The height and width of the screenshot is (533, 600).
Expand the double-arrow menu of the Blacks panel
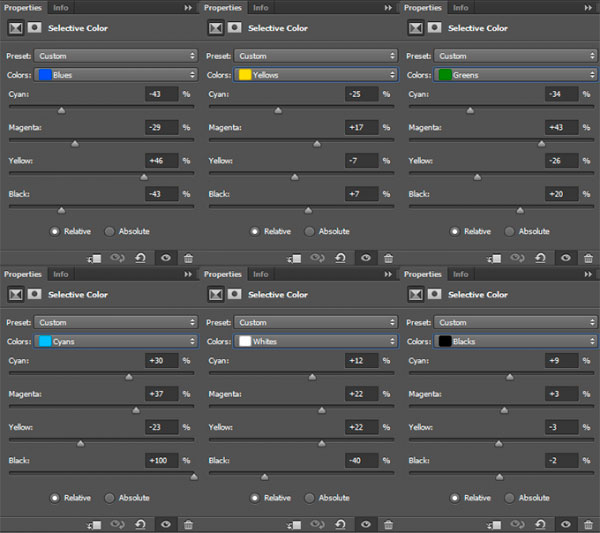tap(588, 274)
